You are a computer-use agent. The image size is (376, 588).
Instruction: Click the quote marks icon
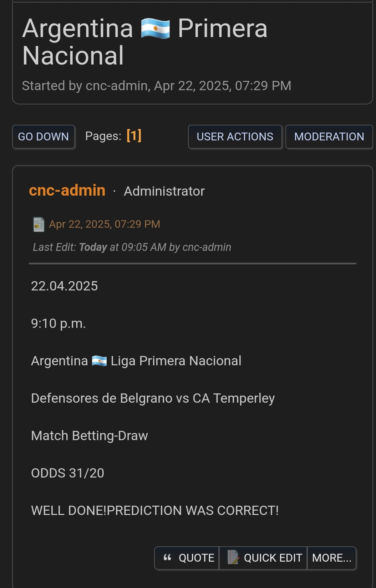click(167, 558)
